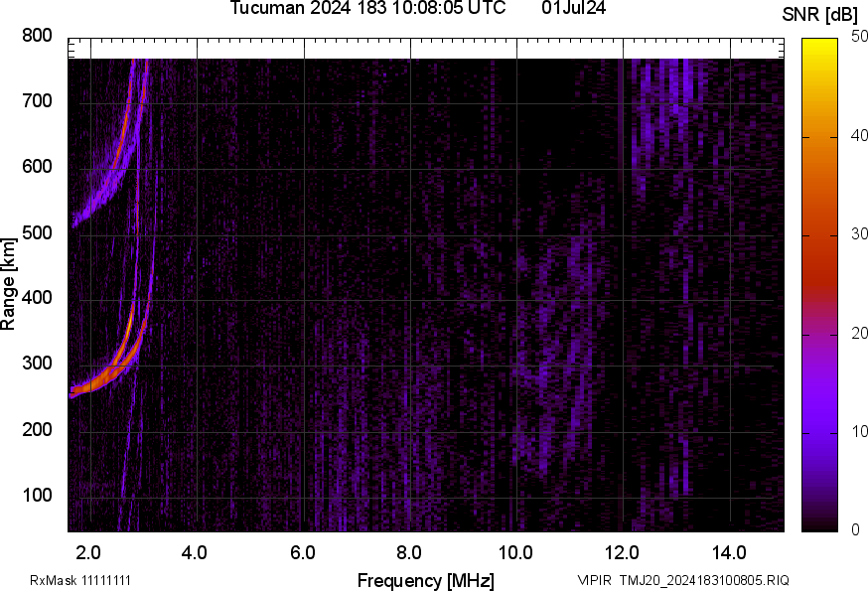The image size is (868, 591).
Task: Click colorbar tick value '0'
Action: click(x=855, y=530)
